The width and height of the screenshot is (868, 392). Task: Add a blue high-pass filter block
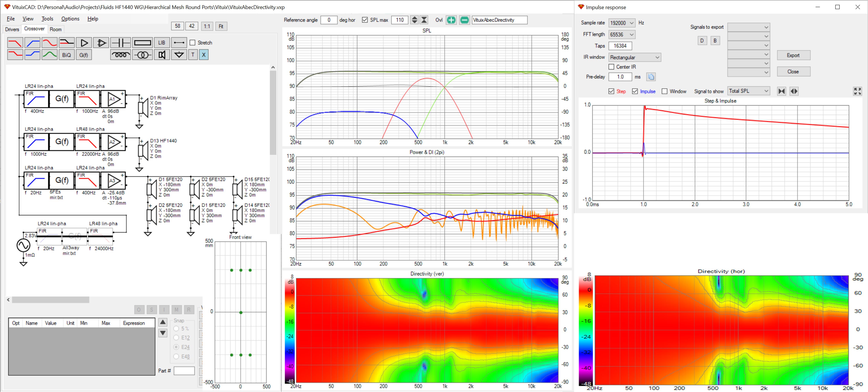(x=32, y=43)
